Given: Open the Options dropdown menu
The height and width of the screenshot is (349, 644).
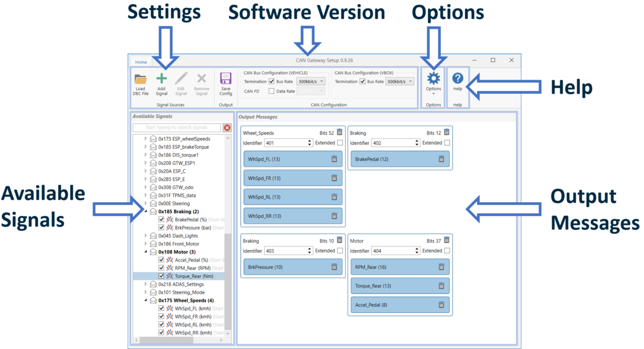Looking at the screenshot, I should pos(433,93).
